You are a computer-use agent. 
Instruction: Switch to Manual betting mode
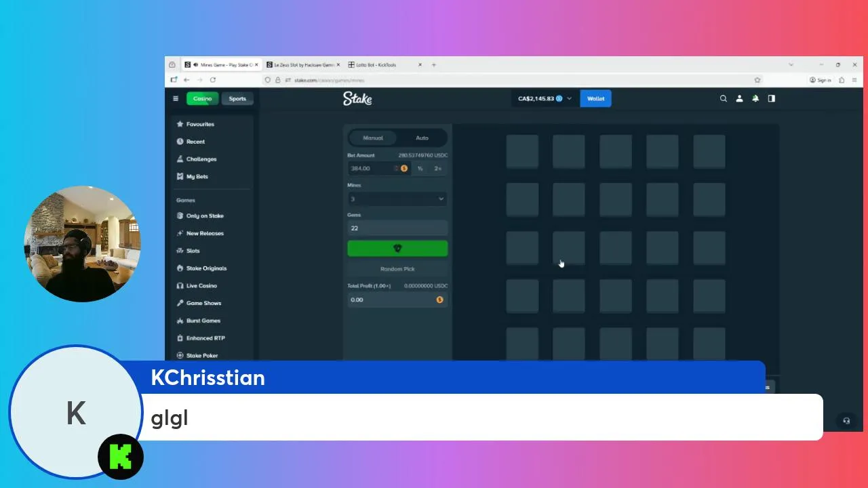[x=373, y=138]
